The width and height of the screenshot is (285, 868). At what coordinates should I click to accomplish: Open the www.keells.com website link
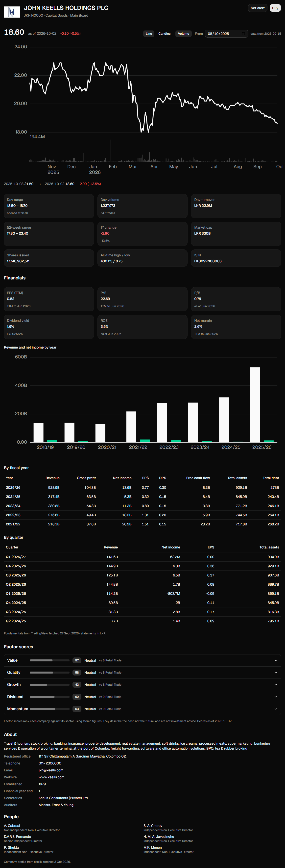point(51,777)
